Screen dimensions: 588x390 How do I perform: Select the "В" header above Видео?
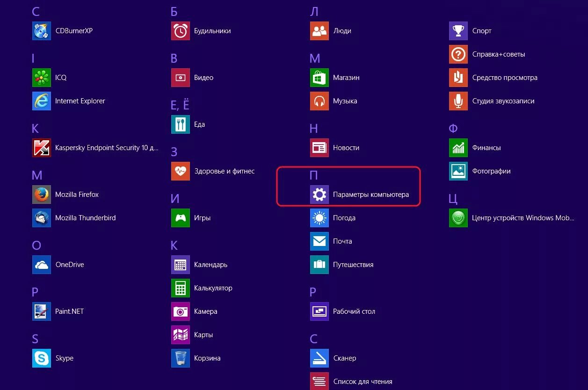[x=174, y=58]
